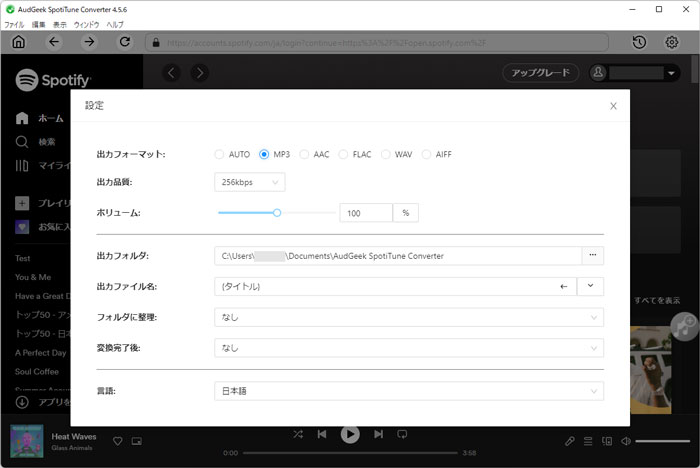Open the play queue icon
Image resolution: width=700 pixels, height=468 pixels.
588,441
